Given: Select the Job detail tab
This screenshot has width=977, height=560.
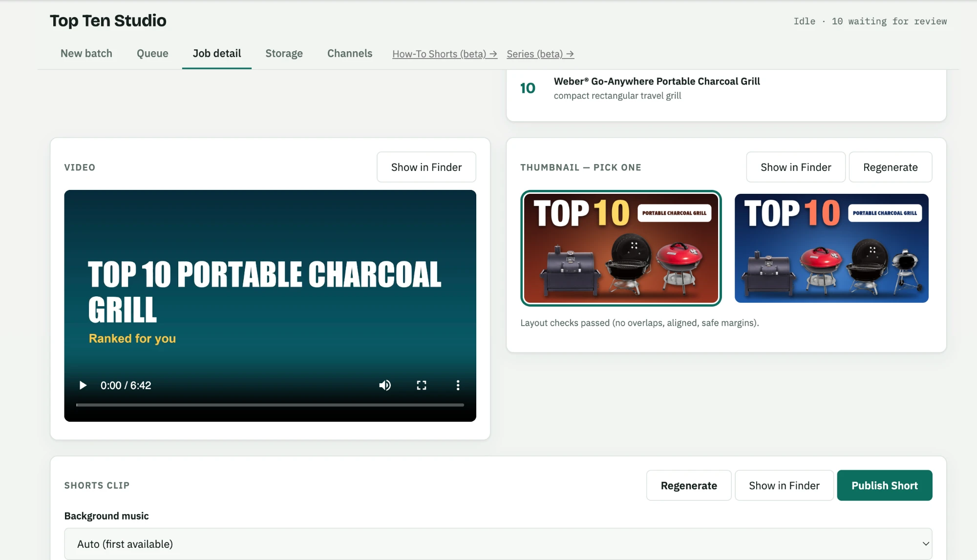Looking at the screenshot, I should pyautogui.click(x=217, y=54).
